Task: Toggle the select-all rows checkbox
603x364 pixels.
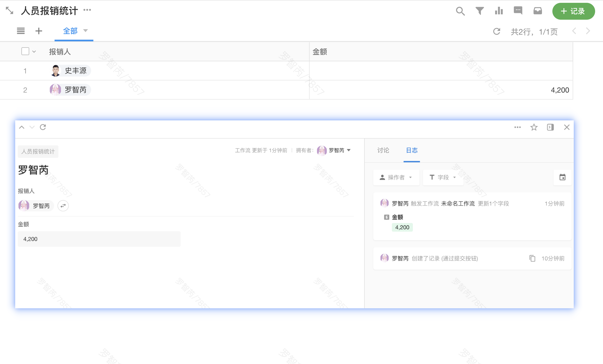Action: click(25, 51)
